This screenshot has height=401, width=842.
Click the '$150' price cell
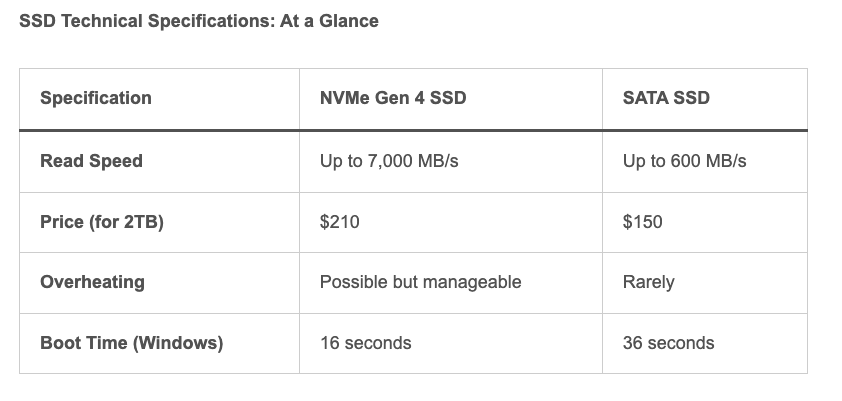642,222
